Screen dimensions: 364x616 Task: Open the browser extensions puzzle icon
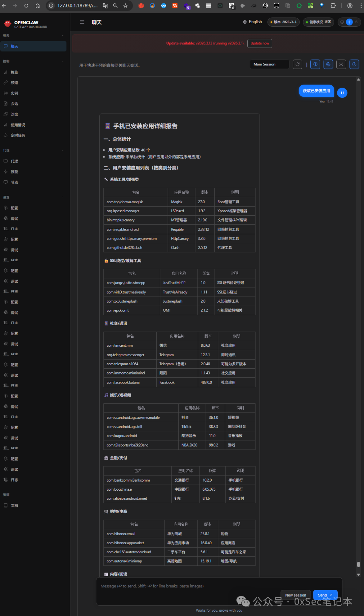333,5
